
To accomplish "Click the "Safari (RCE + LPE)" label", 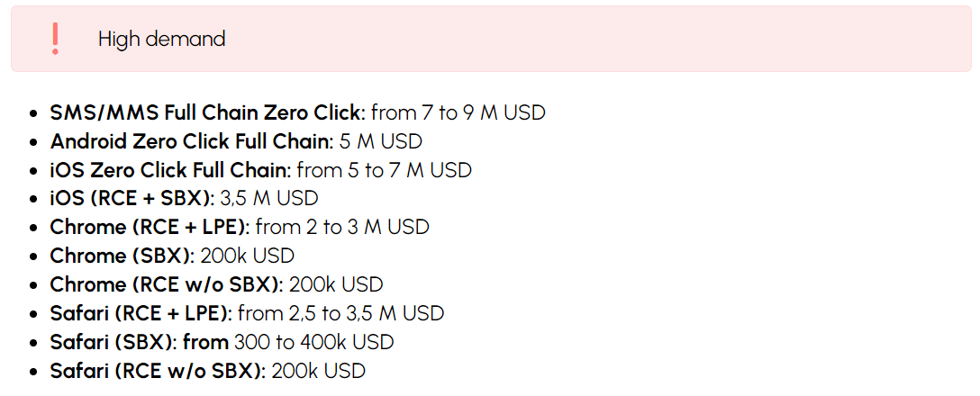I will tap(141, 313).
